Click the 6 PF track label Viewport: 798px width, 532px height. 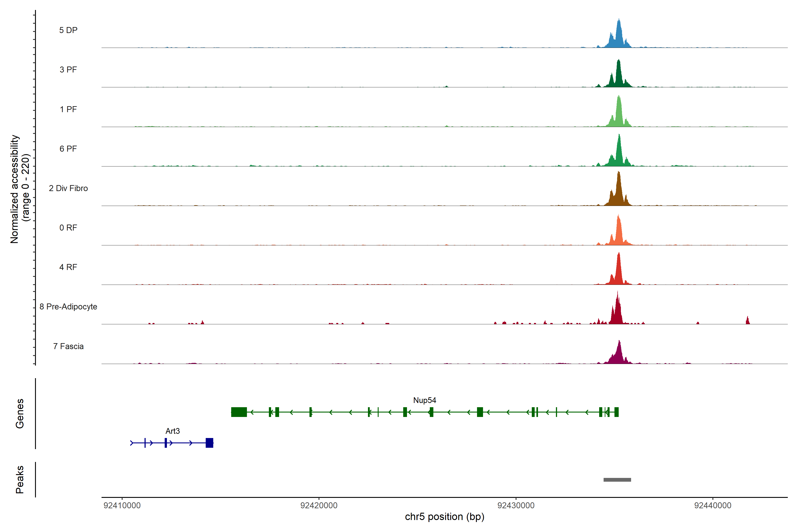pyautogui.click(x=68, y=149)
